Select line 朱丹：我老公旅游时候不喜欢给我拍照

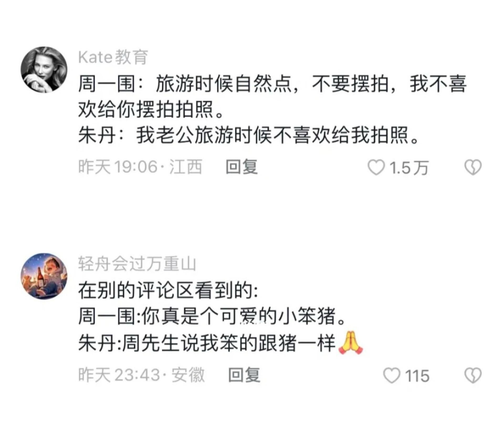pyautogui.click(x=249, y=135)
